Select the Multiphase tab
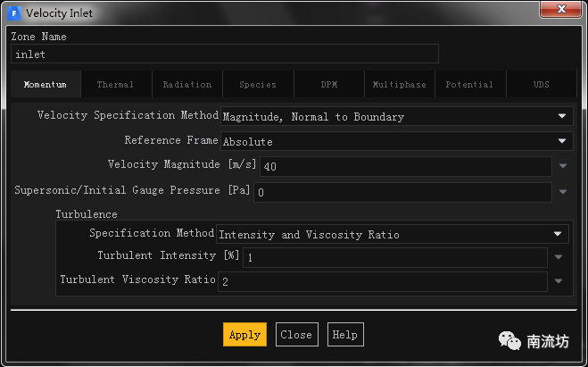Screen dimensions: 588x367 pos(400,85)
